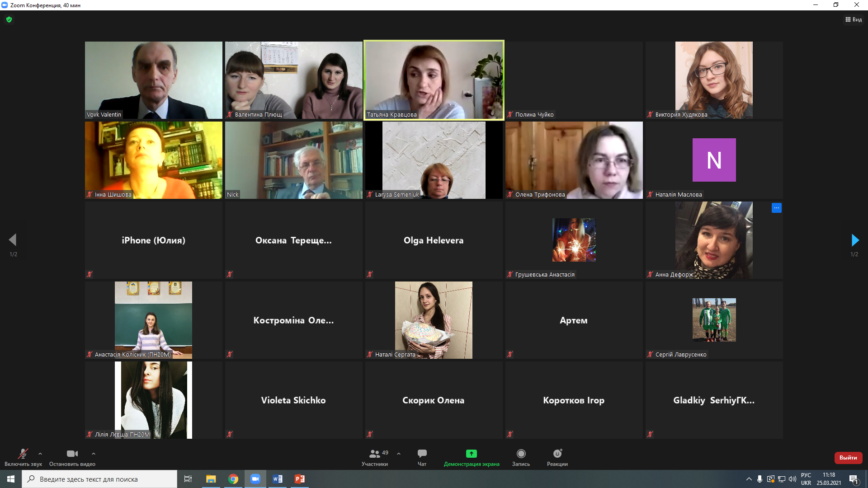Expand audio settings arrow beside microphone

click(40, 454)
